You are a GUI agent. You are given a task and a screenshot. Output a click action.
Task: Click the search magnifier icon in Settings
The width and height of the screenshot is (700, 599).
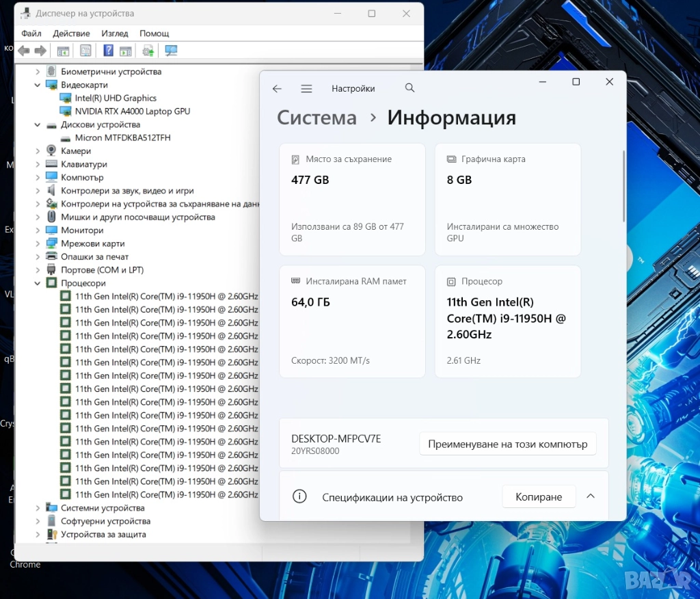click(x=409, y=88)
